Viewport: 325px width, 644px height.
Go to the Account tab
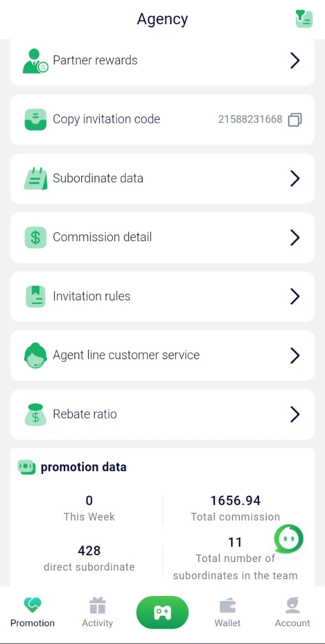tap(292, 612)
